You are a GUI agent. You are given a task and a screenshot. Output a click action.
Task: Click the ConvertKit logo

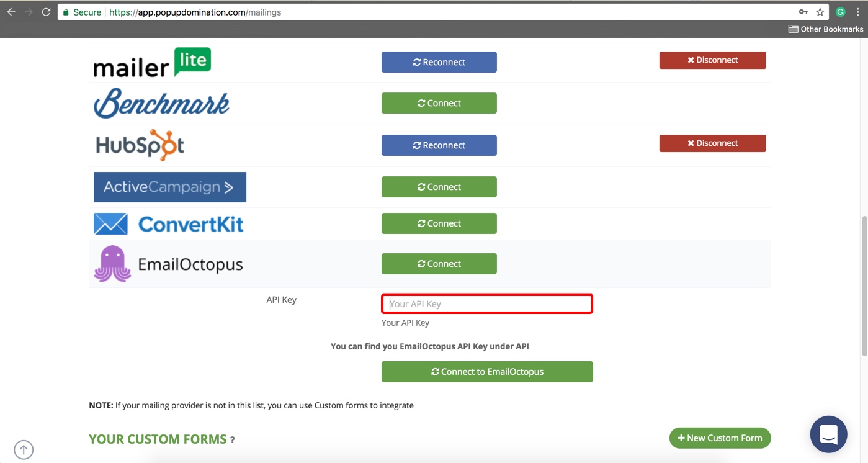(x=168, y=224)
